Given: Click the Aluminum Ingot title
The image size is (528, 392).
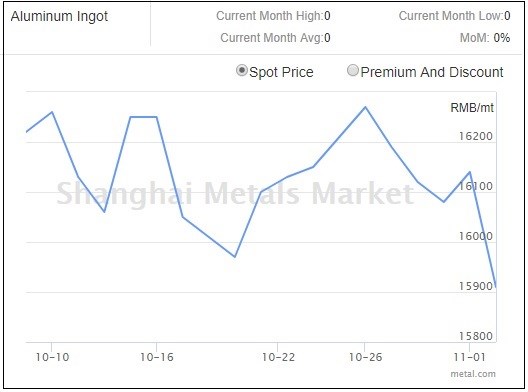Looking at the screenshot, I should [59, 17].
